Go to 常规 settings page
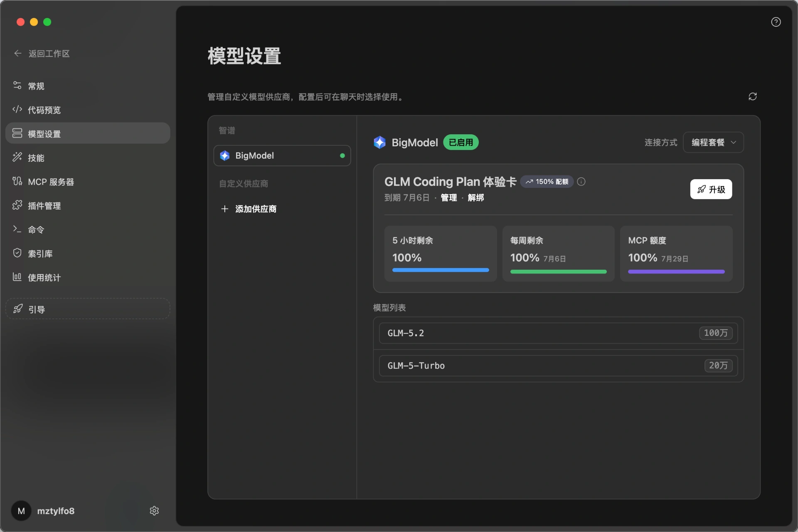Screen dimensions: 798x532 point(88,86)
